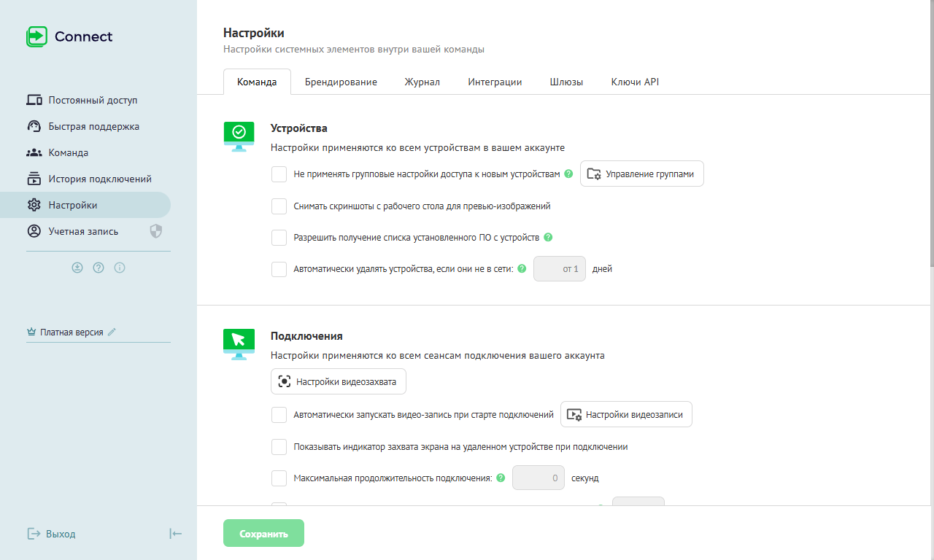The image size is (934, 560).
Task: Click the shield icon beside Учетная запись
Action: [155, 231]
